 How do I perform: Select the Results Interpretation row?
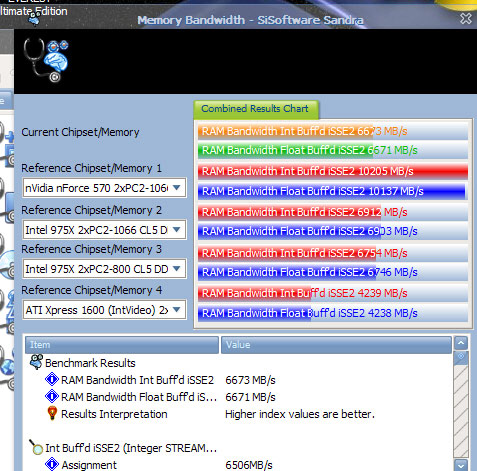[114, 414]
